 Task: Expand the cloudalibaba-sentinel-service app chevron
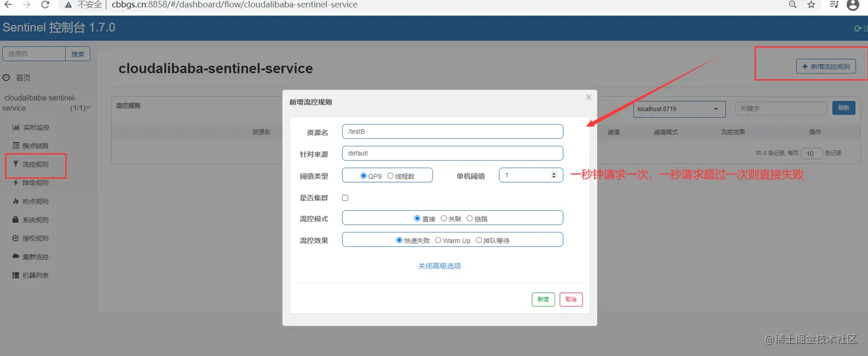tap(88, 107)
